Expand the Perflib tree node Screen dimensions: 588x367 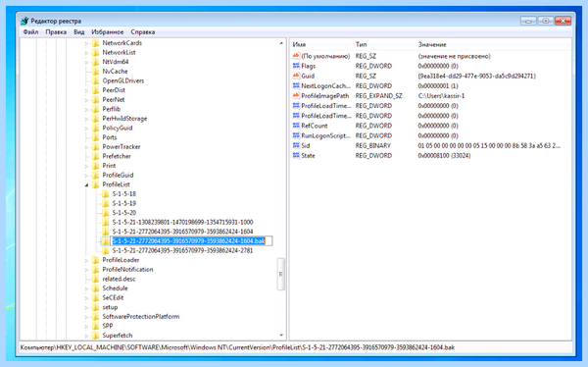point(86,109)
